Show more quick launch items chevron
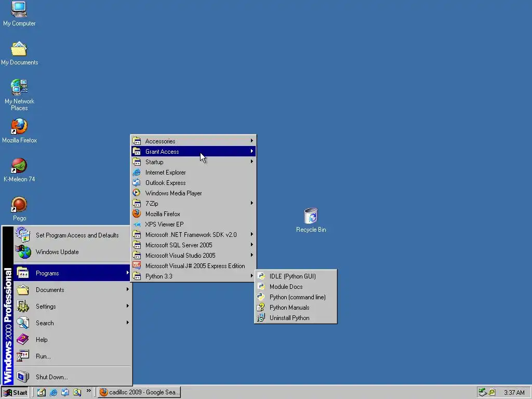The image size is (532, 399). point(88,391)
